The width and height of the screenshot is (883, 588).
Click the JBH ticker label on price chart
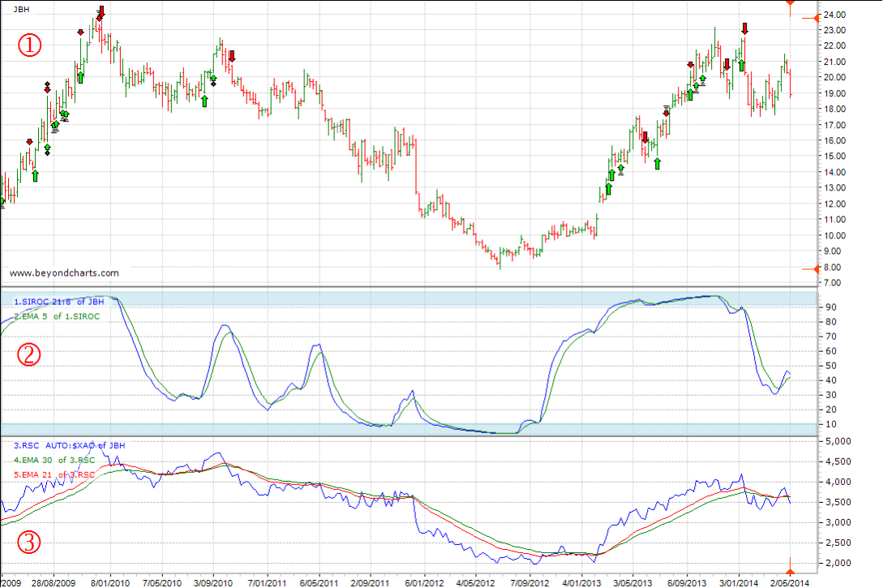point(21,10)
